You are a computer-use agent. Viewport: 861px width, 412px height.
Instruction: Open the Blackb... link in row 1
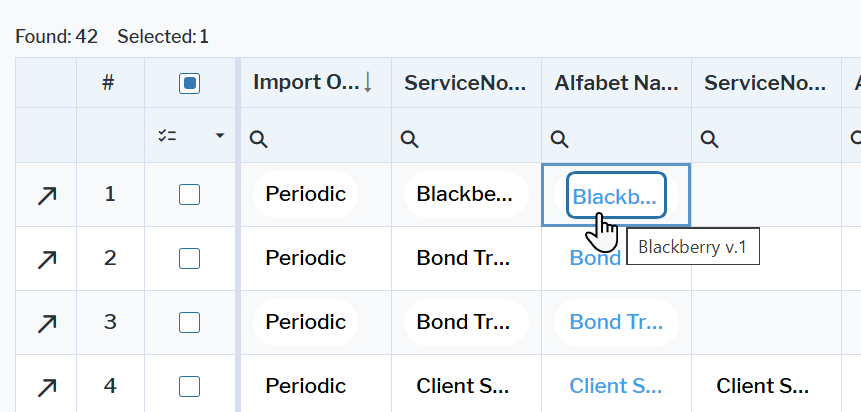point(614,196)
